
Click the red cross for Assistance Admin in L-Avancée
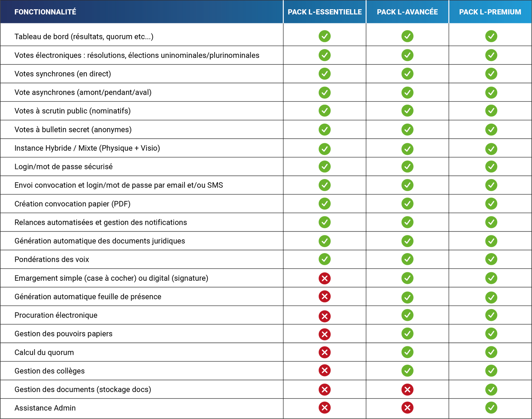point(407,408)
